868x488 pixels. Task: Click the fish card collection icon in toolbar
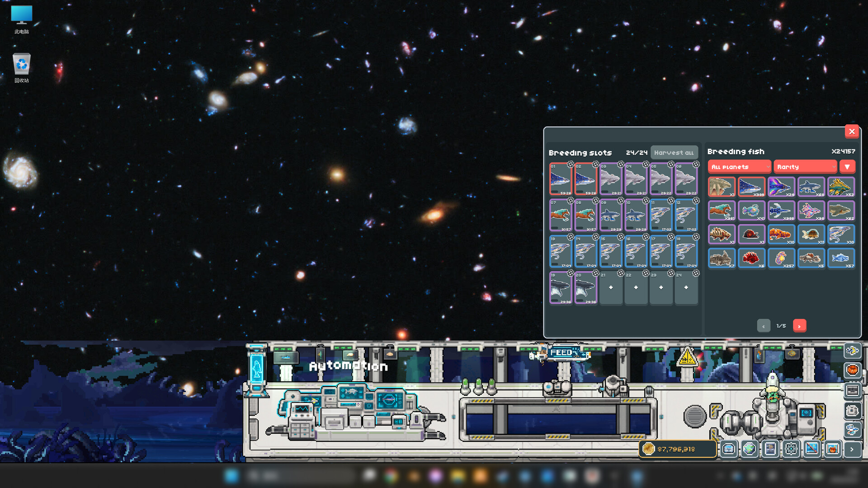pos(770,449)
